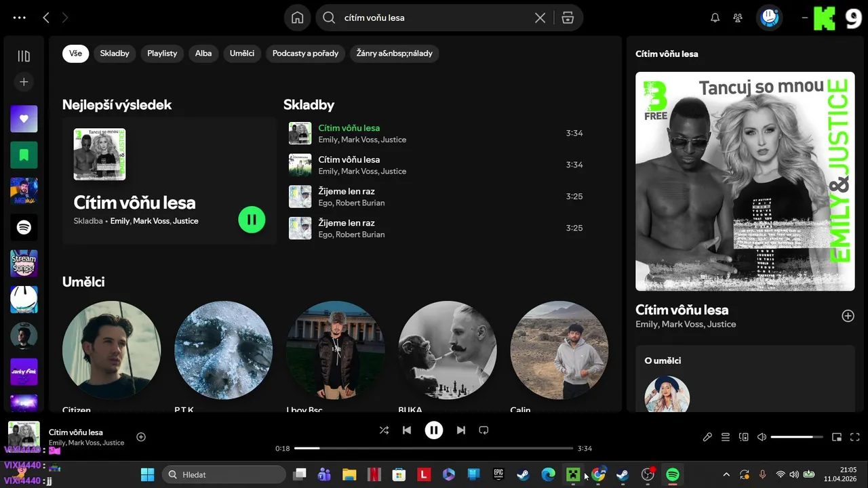
Task: Open the Skladby section heading
Action: coord(309,105)
